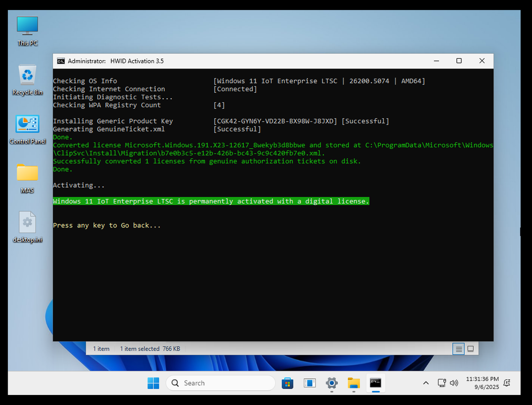532x405 pixels.
Task: Click 'Initiating Diagnostic Tests...' line
Action: coord(113,97)
